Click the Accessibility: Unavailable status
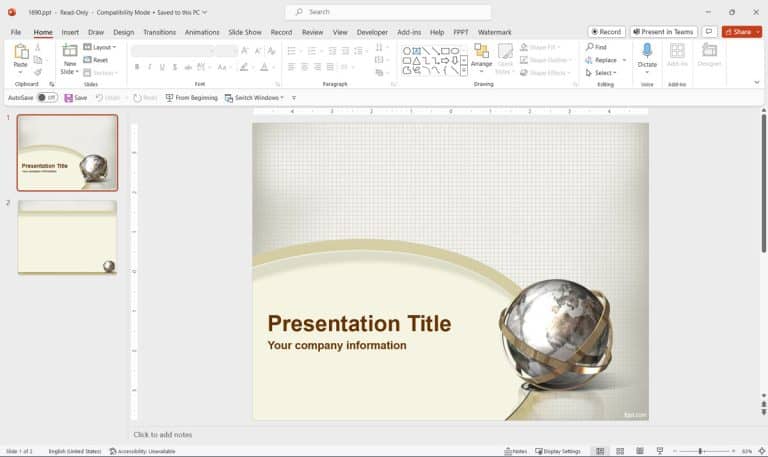768x457 pixels. click(142, 451)
